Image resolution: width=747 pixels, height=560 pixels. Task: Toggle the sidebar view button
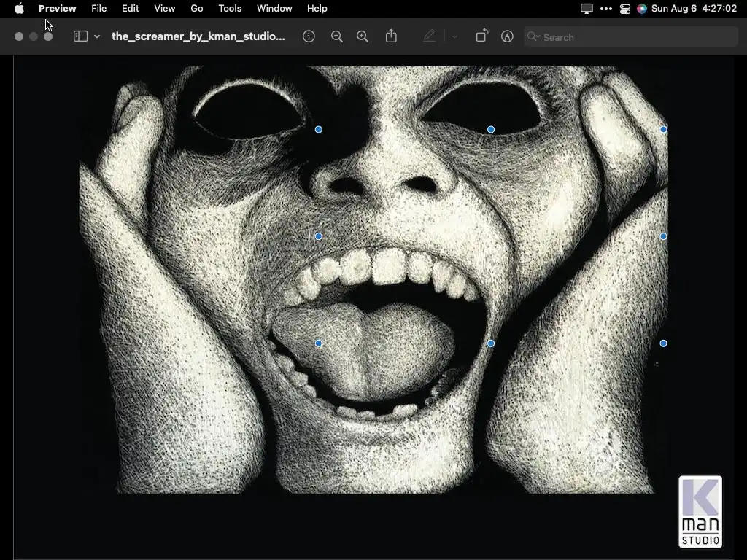(x=80, y=36)
